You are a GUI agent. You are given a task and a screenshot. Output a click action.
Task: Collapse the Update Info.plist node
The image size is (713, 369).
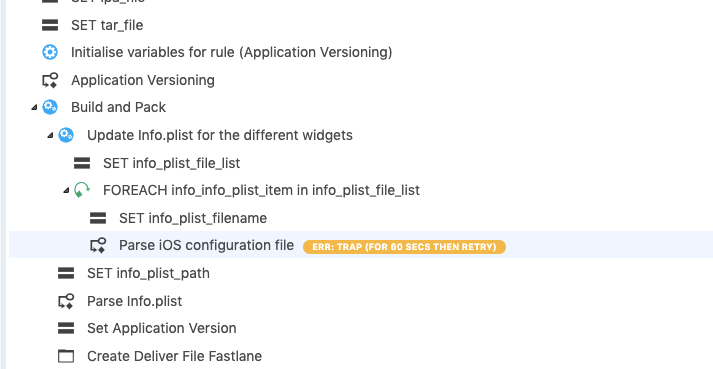pyautogui.click(x=50, y=136)
